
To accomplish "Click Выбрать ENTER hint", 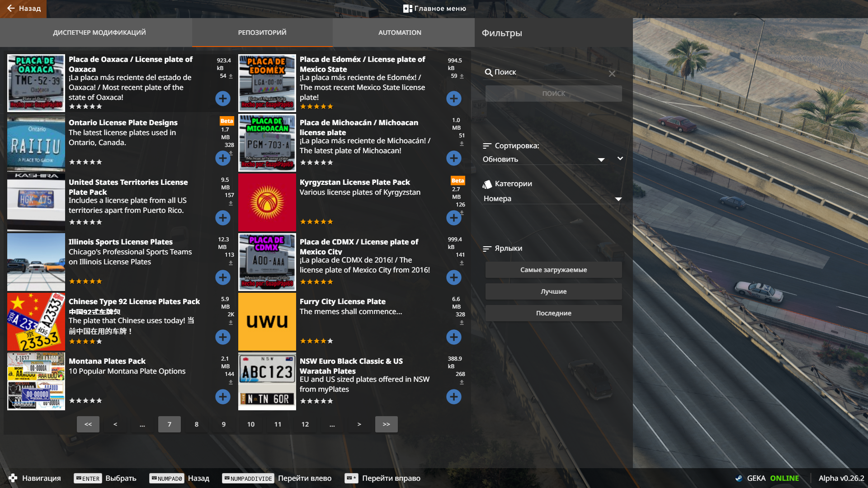I will (x=105, y=478).
